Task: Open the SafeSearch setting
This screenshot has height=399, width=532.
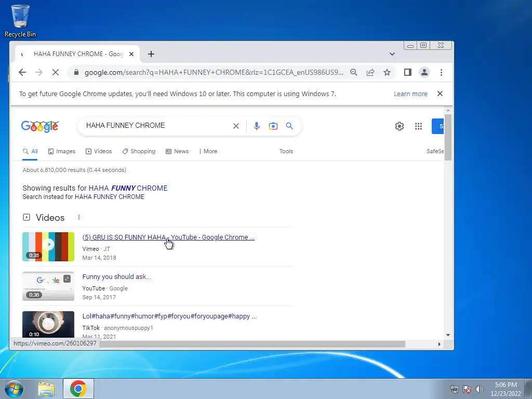Action: 435,151
